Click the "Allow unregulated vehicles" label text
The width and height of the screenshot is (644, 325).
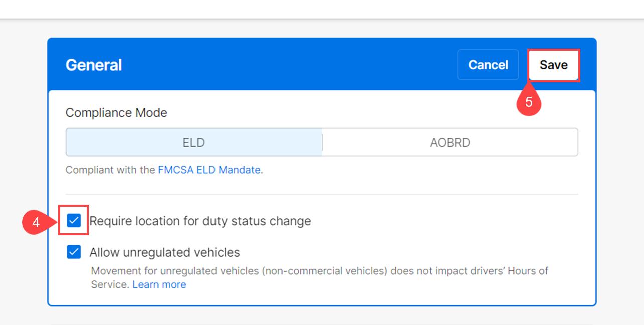164,252
